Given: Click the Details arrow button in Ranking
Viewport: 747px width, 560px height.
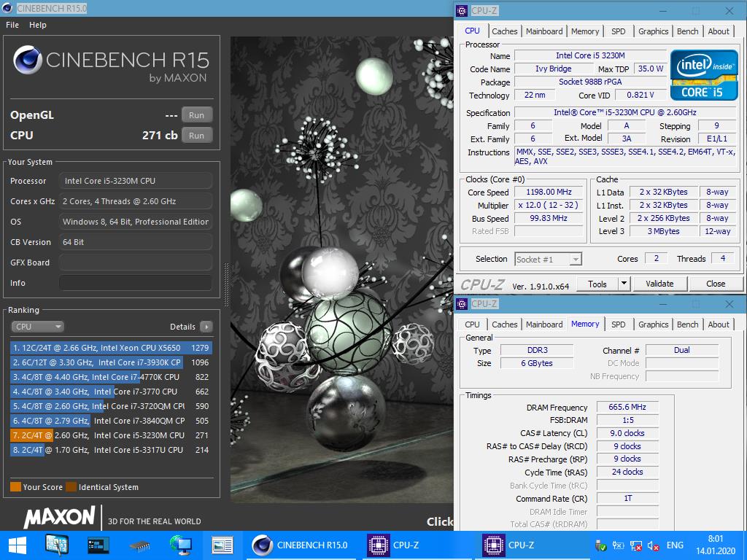Looking at the screenshot, I should click(x=206, y=327).
